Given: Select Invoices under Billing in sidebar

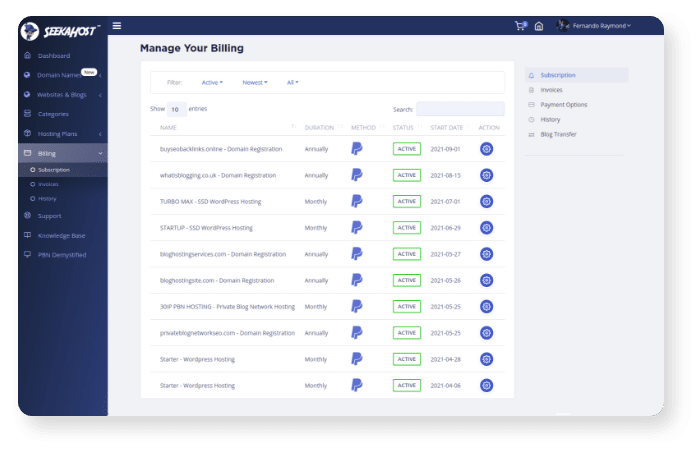Looking at the screenshot, I should coord(48,184).
